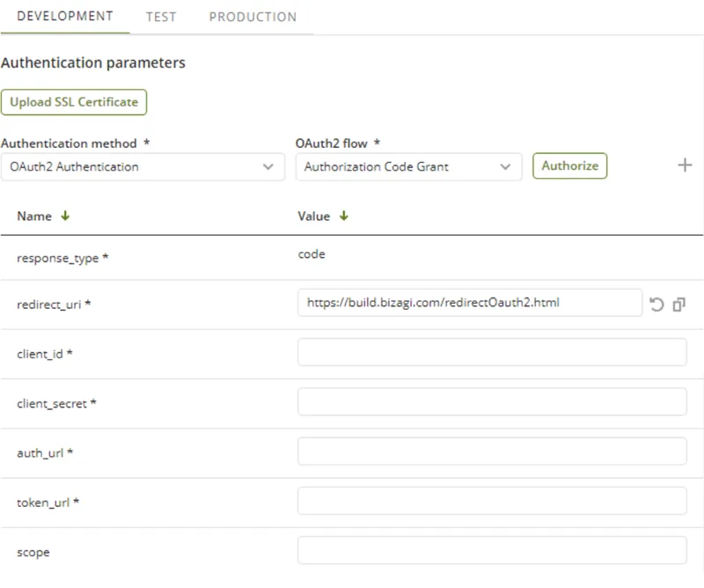Focus the client_id input field

492,352
